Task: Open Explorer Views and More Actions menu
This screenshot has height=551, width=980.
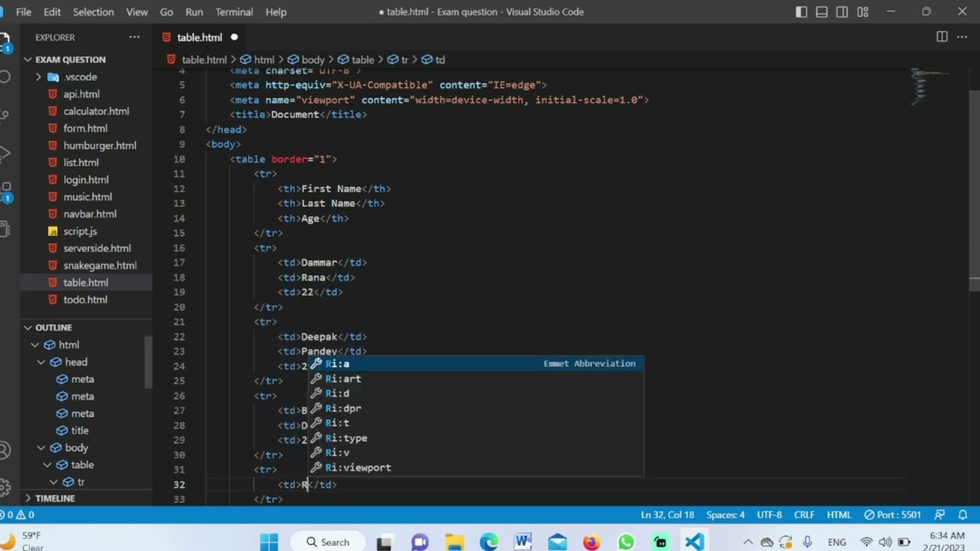Action: pos(135,37)
